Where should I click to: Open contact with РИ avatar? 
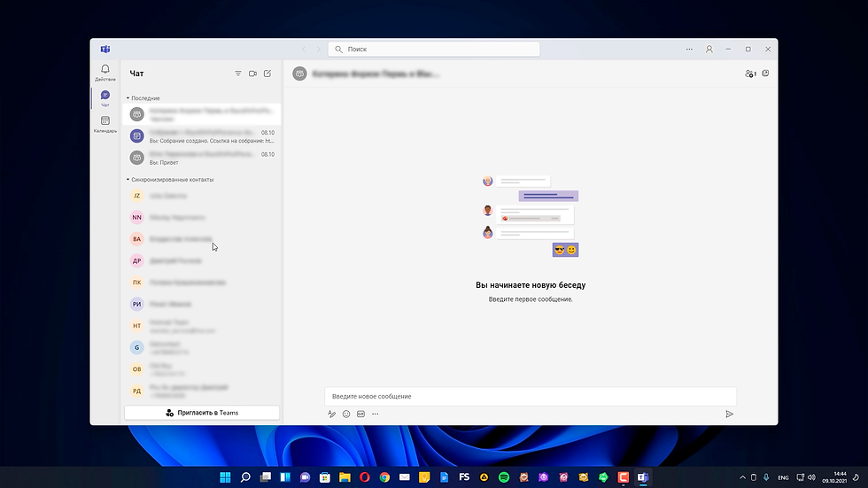136,304
